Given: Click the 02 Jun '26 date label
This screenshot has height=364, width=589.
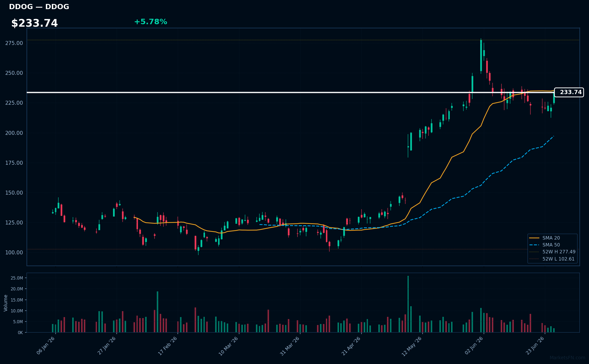Looking at the screenshot, I should [474, 345].
